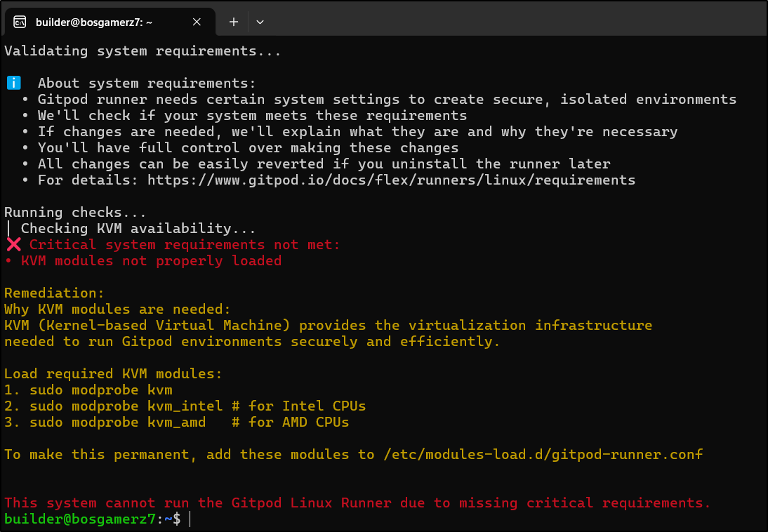Click the 'sudo modprobe kvm_amd' command
Image resolution: width=768 pixels, height=532 pixels.
click(x=117, y=423)
